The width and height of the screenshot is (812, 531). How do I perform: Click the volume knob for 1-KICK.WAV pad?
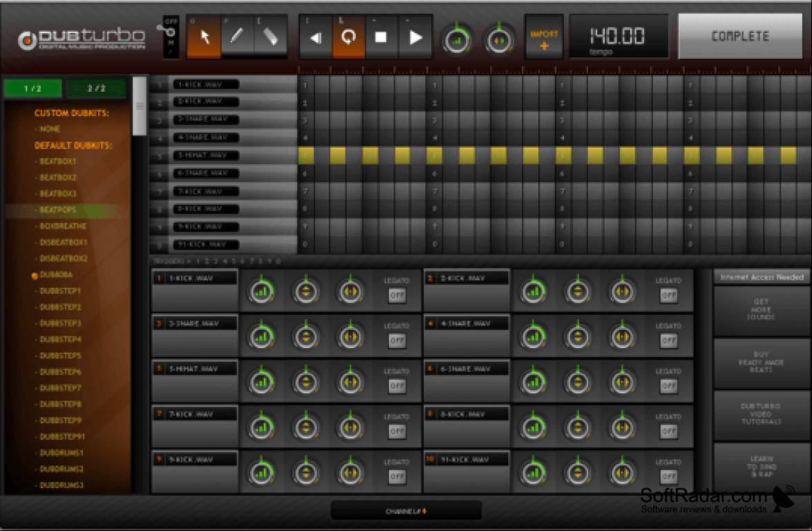(261, 291)
